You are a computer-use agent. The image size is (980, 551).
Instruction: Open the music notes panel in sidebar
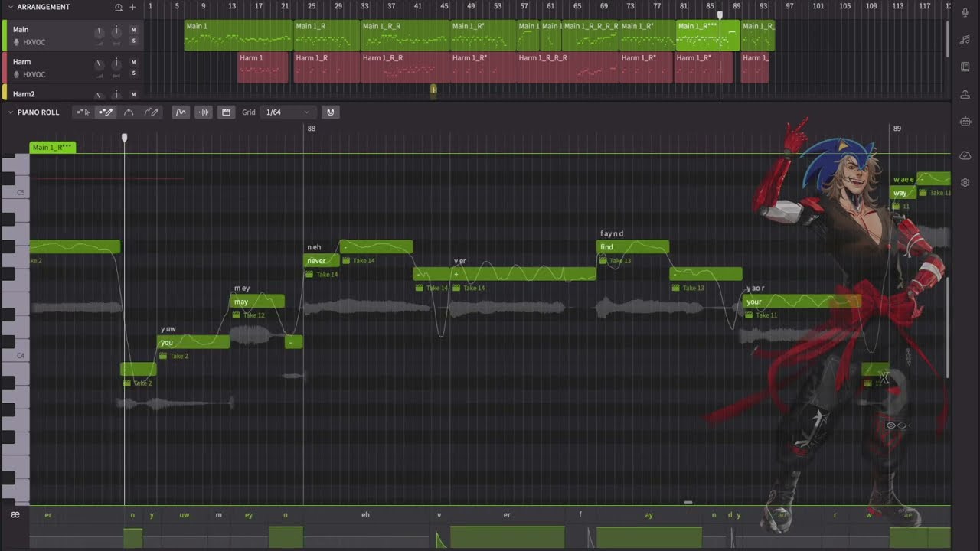point(965,40)
